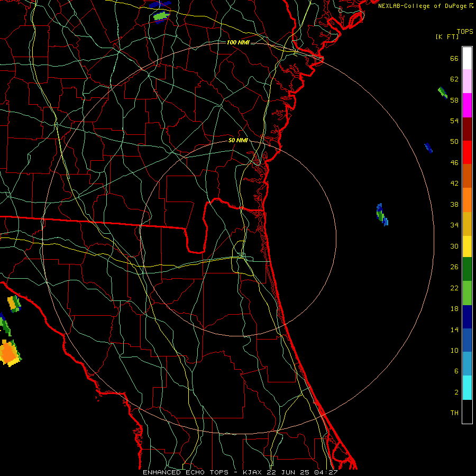This screenshot has width=476, height=476.
Task: Pick the light blue legend swatch
Action: (x=467, y=364)
